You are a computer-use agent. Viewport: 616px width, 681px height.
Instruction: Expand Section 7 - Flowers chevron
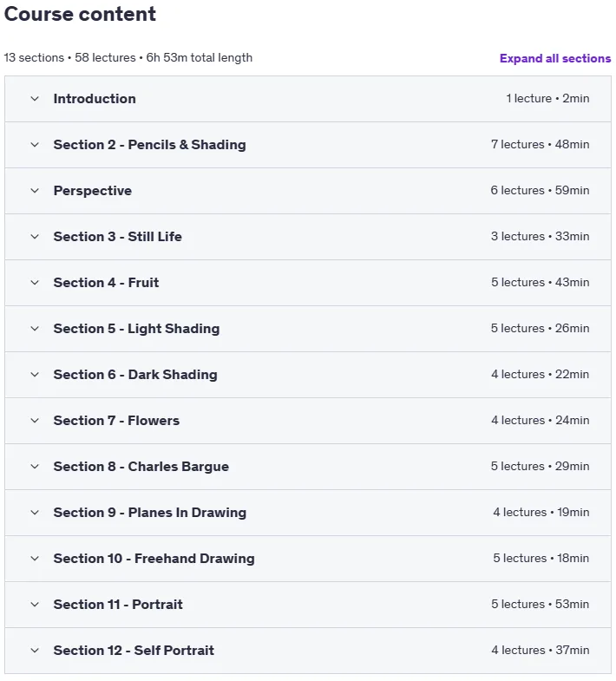pyautogui.click(x=35, y=421)
